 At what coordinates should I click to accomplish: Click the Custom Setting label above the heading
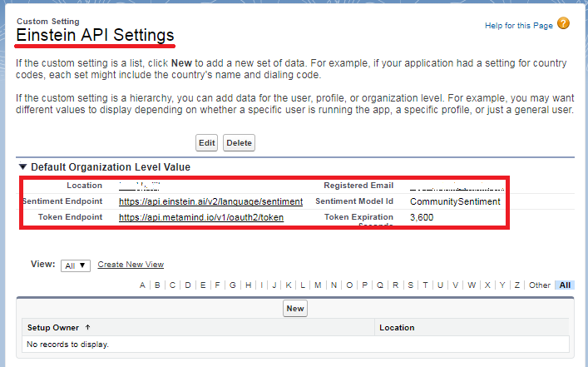(x=48, y=22)
